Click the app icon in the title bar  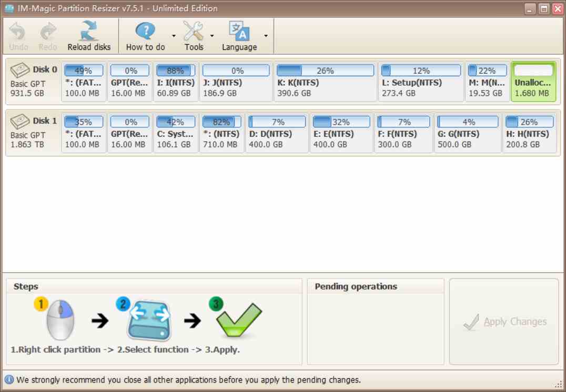click(9, 8)
